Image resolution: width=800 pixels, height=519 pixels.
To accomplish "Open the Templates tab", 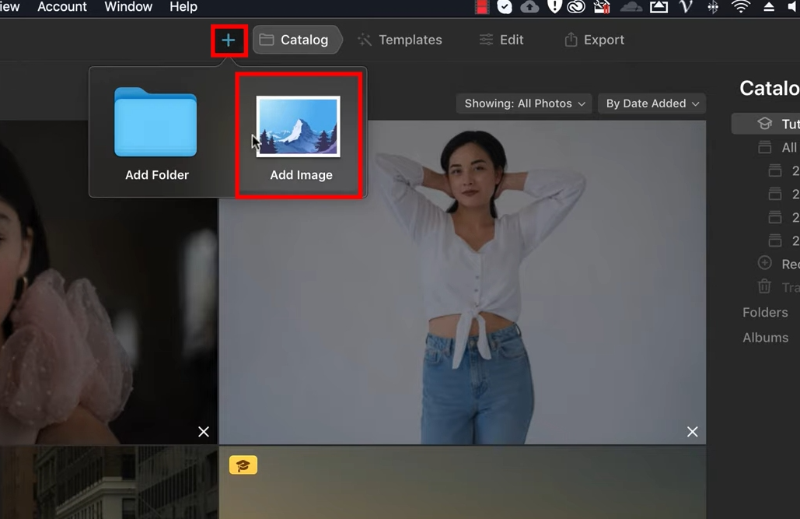I will [x=400, y=40].
